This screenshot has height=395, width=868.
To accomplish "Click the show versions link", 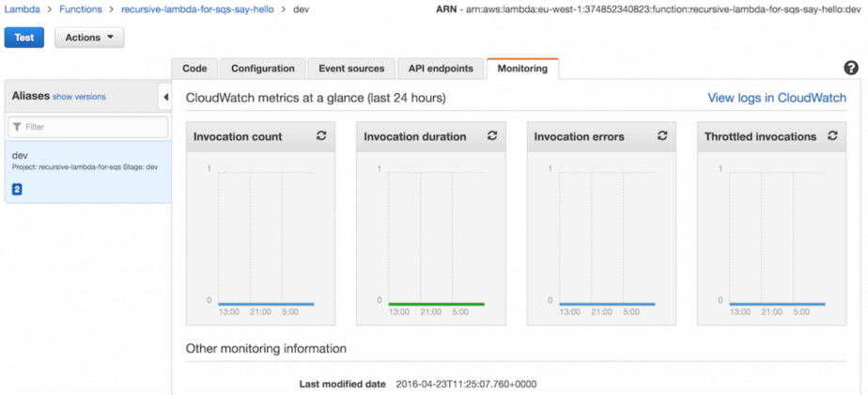I will coord(79,97).
